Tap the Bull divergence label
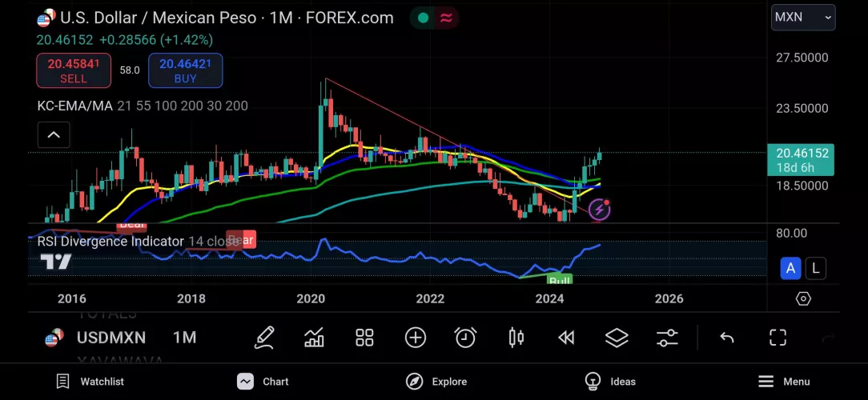The width and height of the screenshot is (868, 400). coord(559,279)
